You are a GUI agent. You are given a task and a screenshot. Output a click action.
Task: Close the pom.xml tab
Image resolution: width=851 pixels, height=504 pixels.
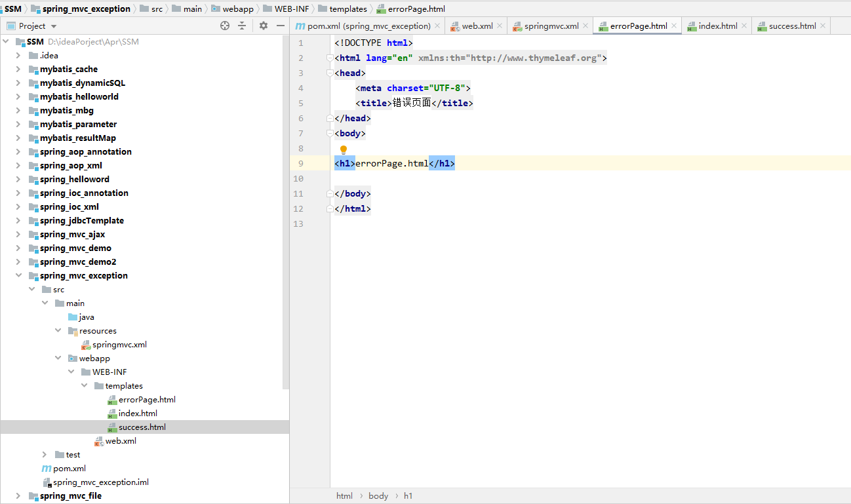pyautogui.click(x=437, y=26)
